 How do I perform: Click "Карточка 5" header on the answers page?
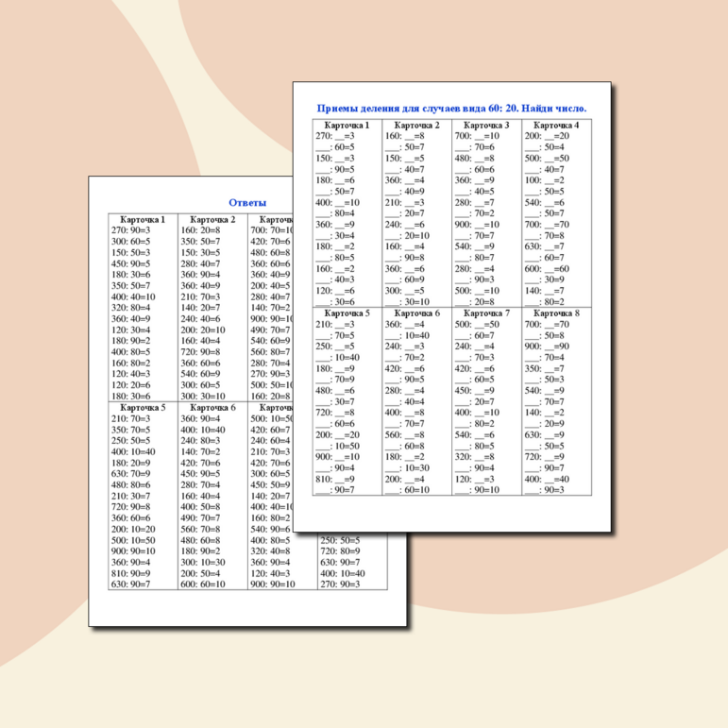143,407
